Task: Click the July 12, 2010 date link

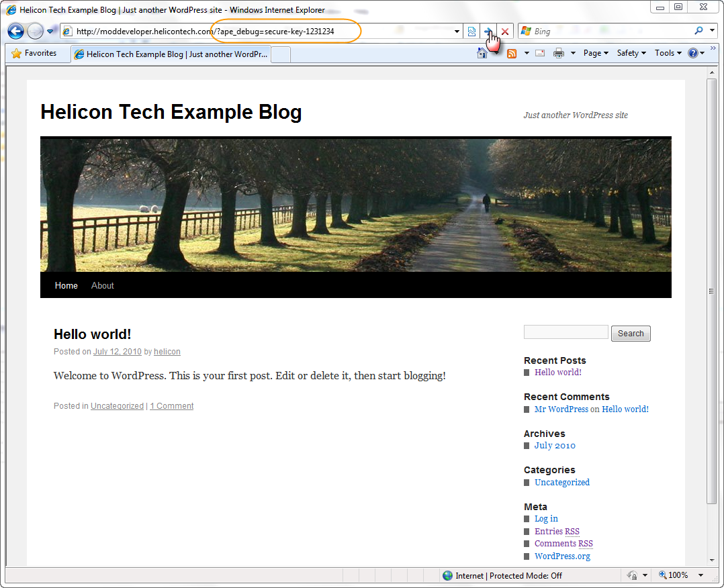Action: (x=118, y=352)
